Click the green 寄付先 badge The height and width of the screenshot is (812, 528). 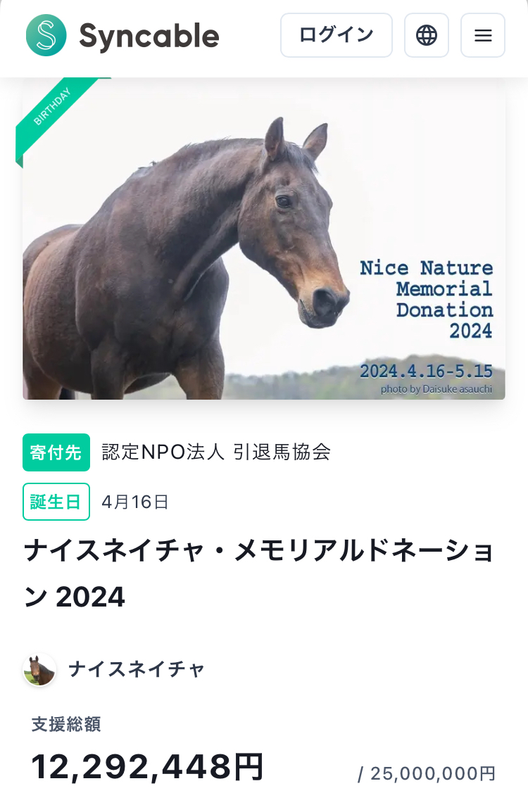(56, 452)
